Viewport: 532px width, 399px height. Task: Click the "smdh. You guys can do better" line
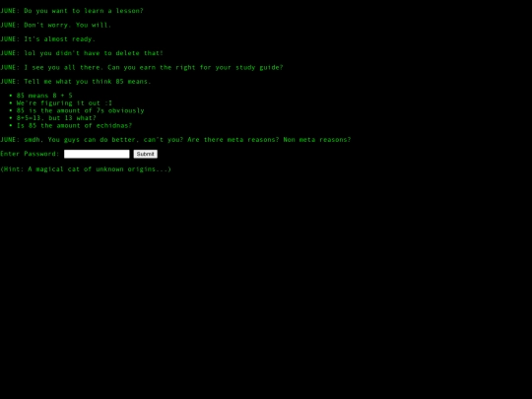[x=175, y=140]
